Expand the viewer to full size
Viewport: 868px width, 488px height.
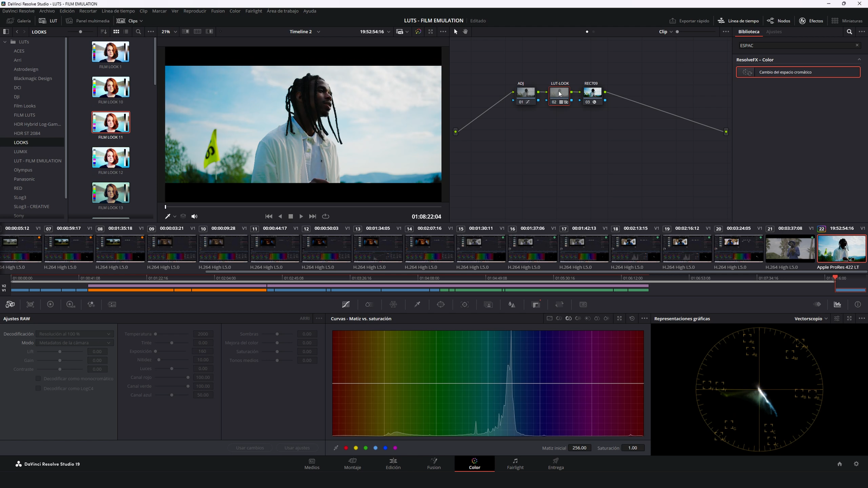click(431, 32)
